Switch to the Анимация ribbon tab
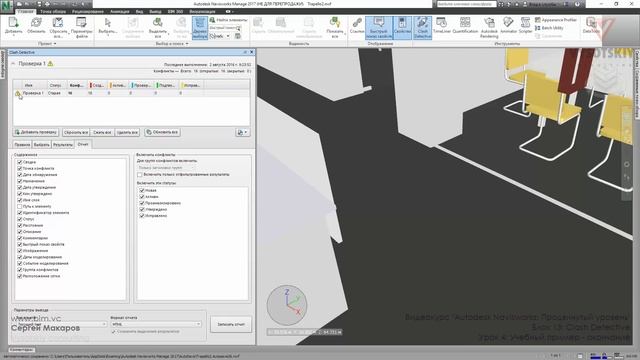 click(120, 11)
